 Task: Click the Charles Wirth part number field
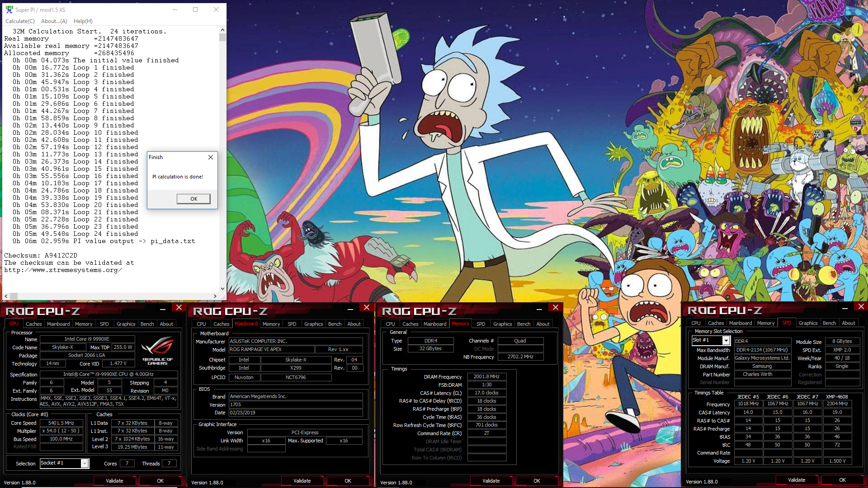click(x=762, y=374)
